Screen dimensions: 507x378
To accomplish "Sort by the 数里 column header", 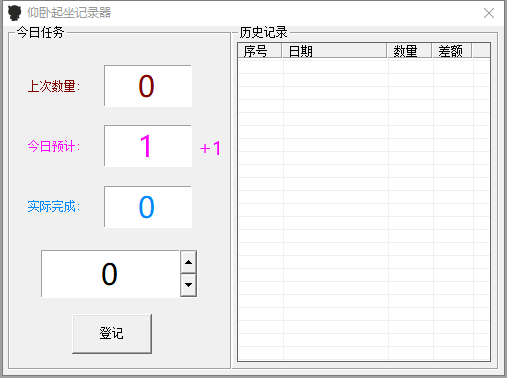I will [x=409, y=51].
